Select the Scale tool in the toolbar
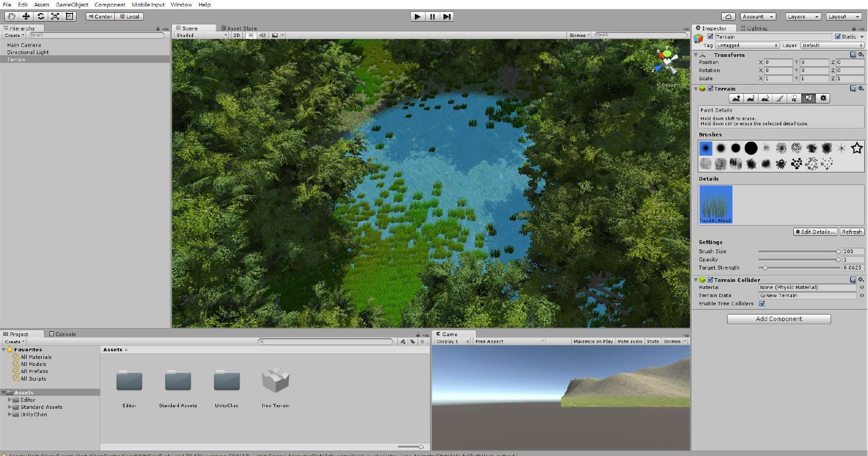This screenshot has width=868, height=456. 55,16
